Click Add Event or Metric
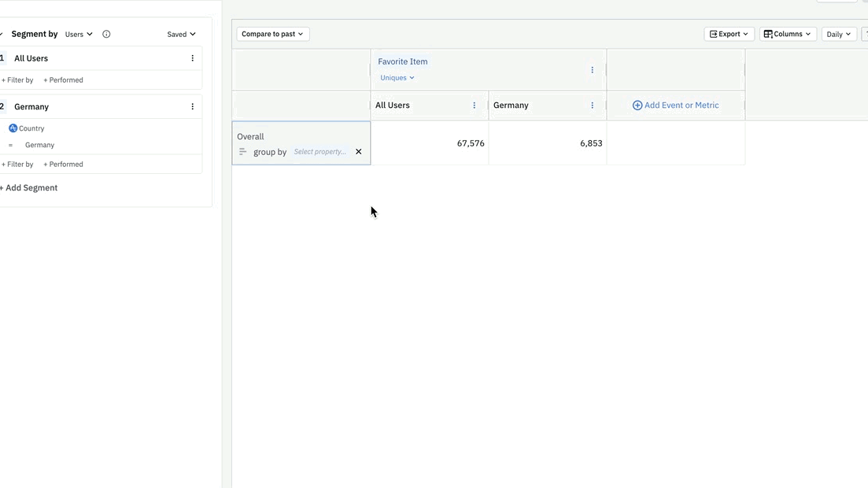 tap(675, 105)
